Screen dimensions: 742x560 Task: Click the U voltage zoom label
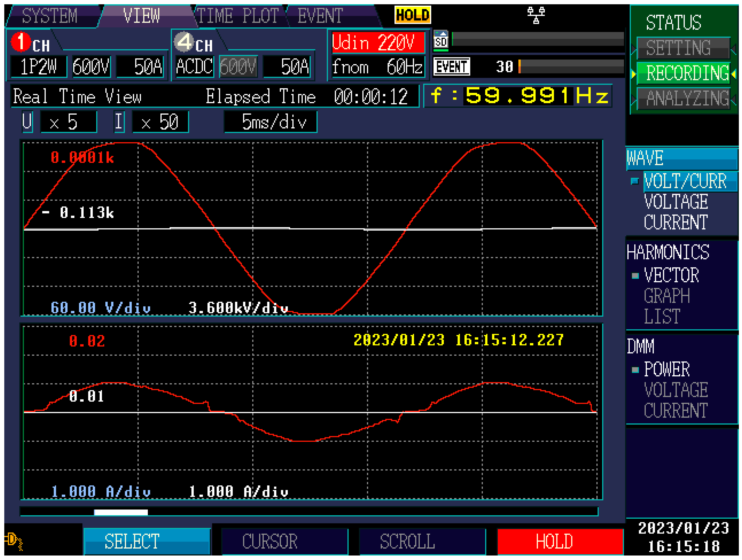27,122
